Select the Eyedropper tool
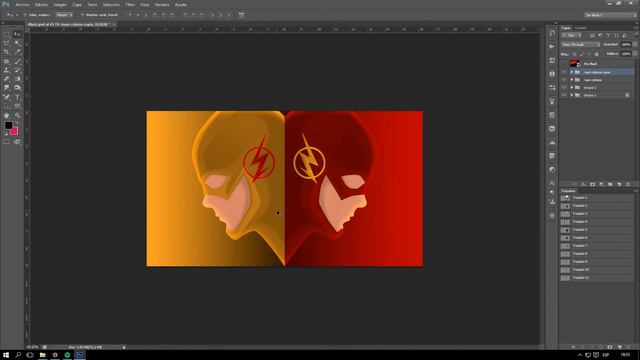 pyautogui.click(x=17, y=52)
